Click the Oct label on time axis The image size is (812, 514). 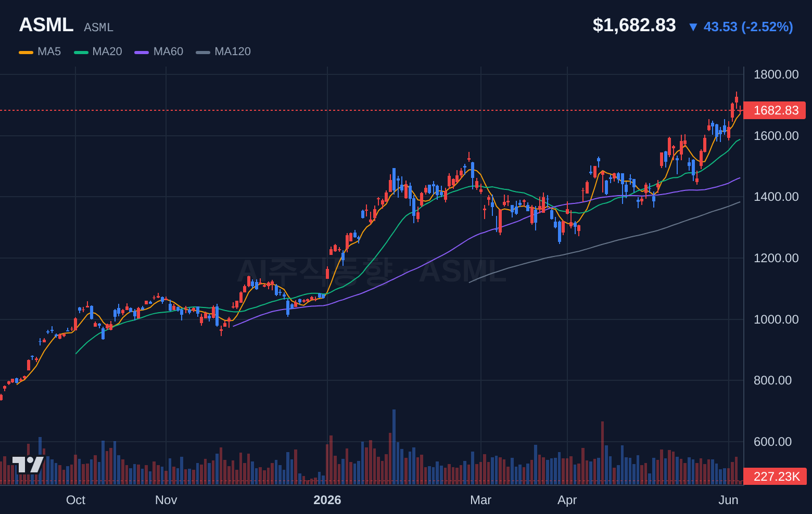tap(75, 500)
